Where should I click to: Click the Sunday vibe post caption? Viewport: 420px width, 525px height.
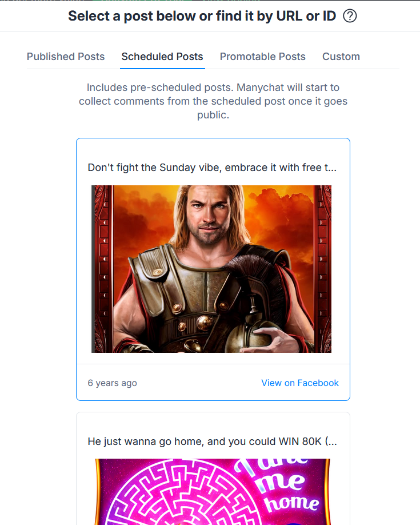tap(212, 168)
